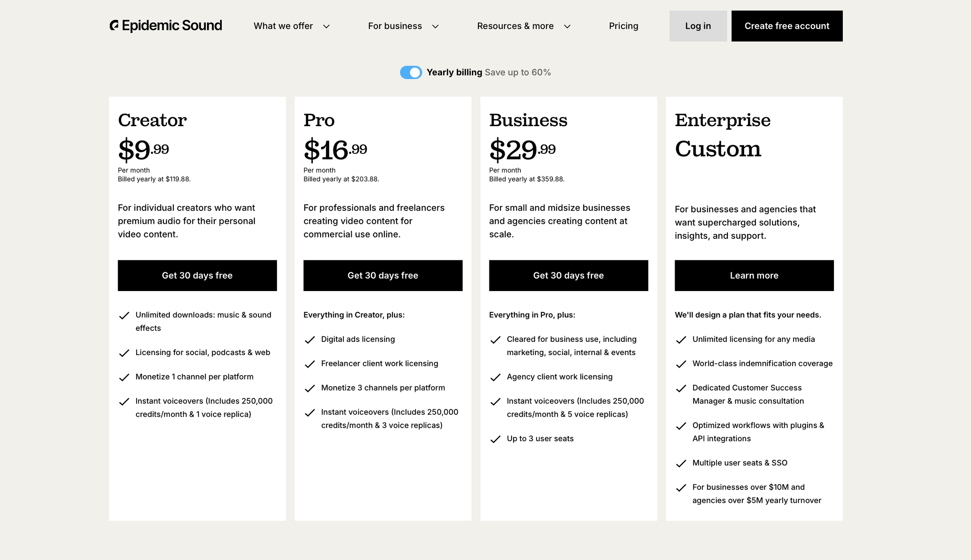Expand the What we offer menu
Screen dimensions: 971x560
click(x=291, y=26)
